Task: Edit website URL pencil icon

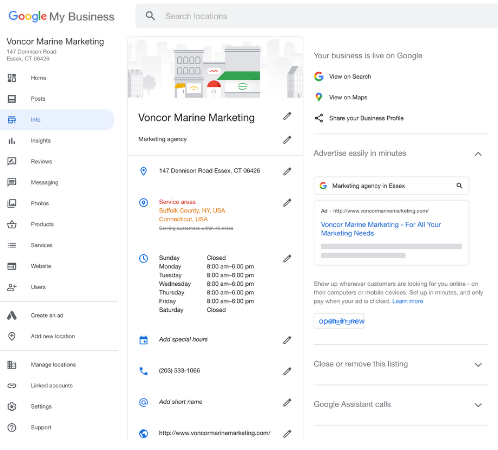Action: (287, 434)
